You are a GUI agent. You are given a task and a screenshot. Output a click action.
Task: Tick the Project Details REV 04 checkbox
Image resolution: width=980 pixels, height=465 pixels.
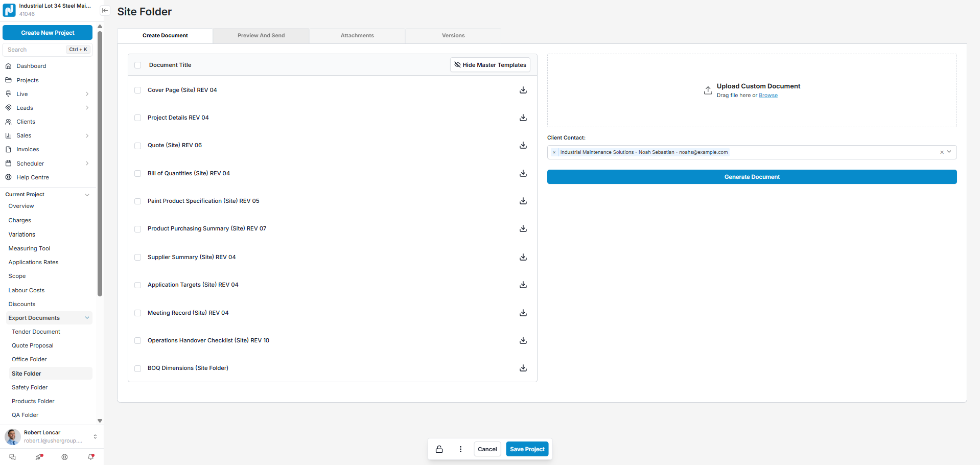point(137,118)
